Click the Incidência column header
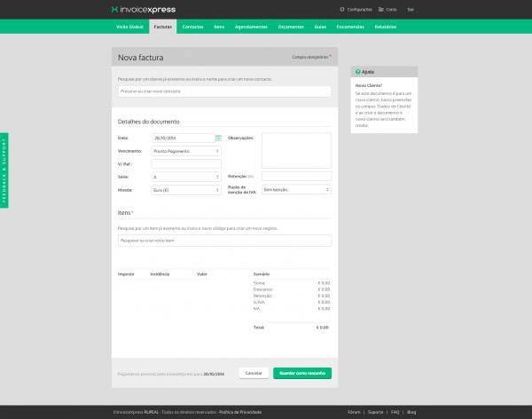The image size is (532, 419). 160,274
